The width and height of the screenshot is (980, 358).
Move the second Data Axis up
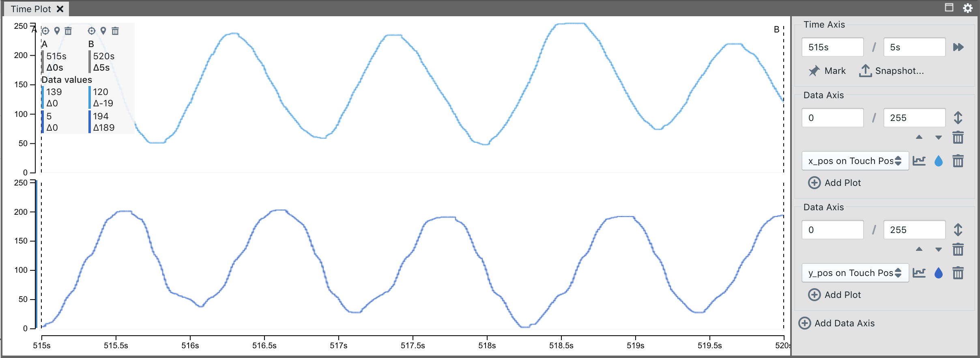click(919, 249)
